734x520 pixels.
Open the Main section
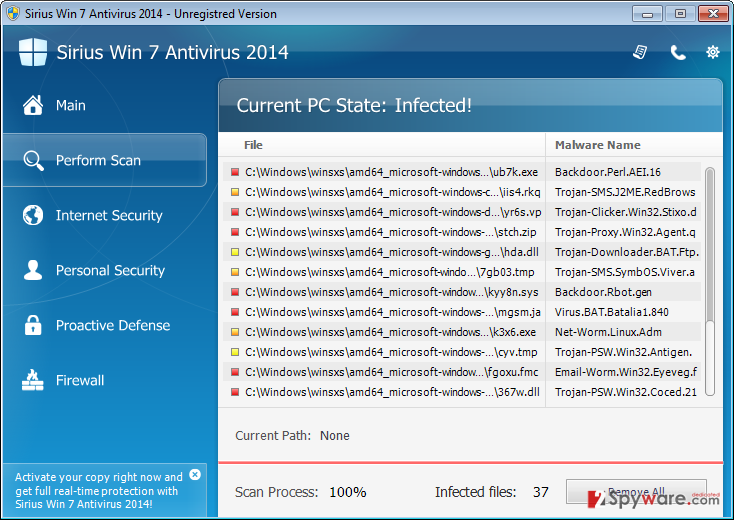click(70, 105)
